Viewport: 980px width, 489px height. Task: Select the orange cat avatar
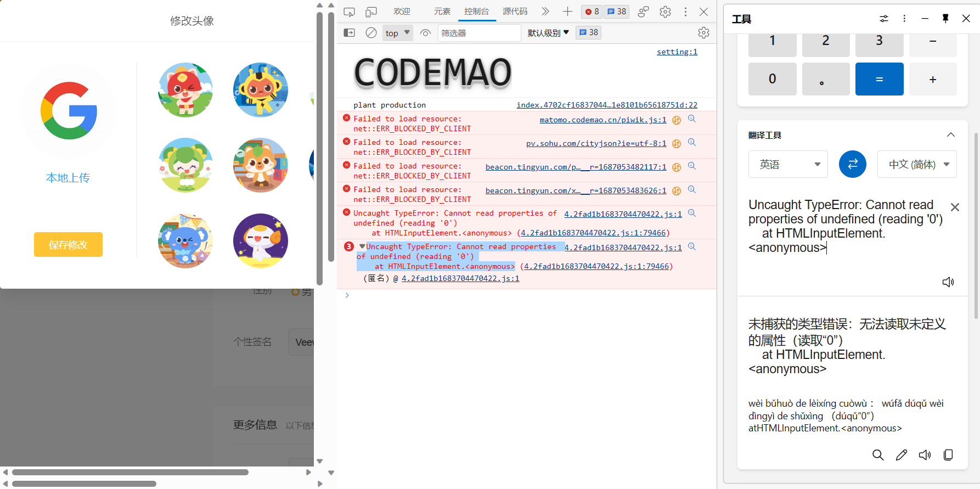coord(261,165)
